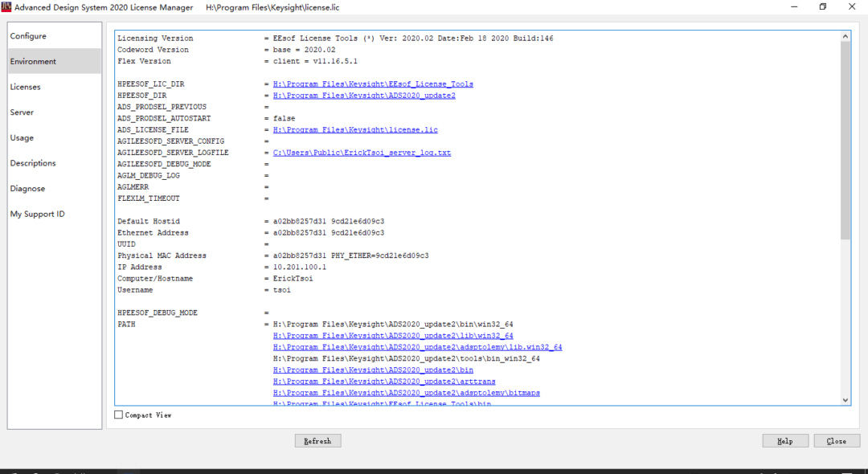
Task: Click the scrollbar down arrow
Action: tap(845, 399)
